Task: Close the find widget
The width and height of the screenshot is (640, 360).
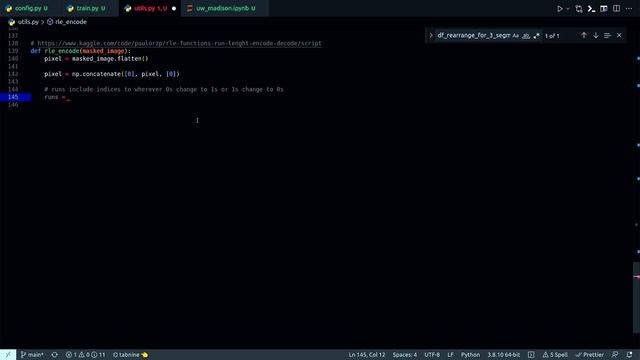Action: tap(619, 36)
